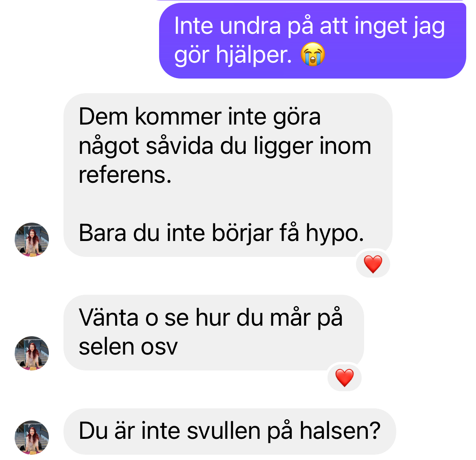The image size is (476, 460).
Task: Select the 'Vänta o se hur du mår' bubble
Action: 214,333
